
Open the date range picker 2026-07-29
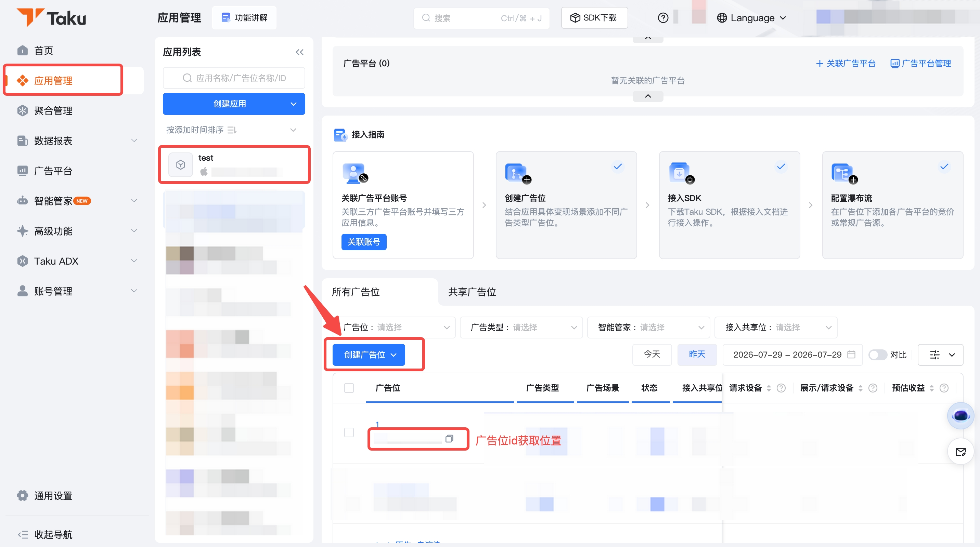792,355
